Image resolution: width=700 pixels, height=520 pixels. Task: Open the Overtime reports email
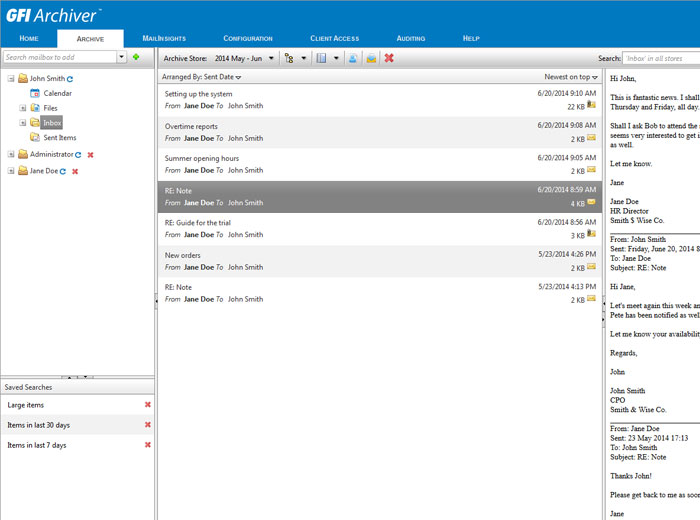point(379,133)
